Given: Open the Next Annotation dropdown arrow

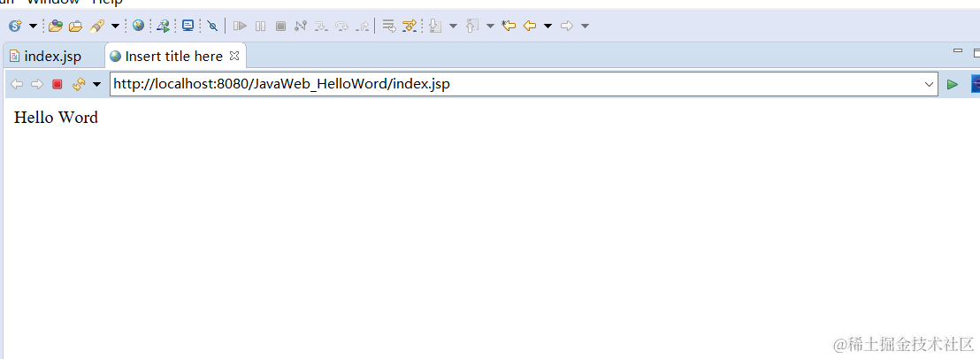Looking at the screenshot, I should coord(453,27).
